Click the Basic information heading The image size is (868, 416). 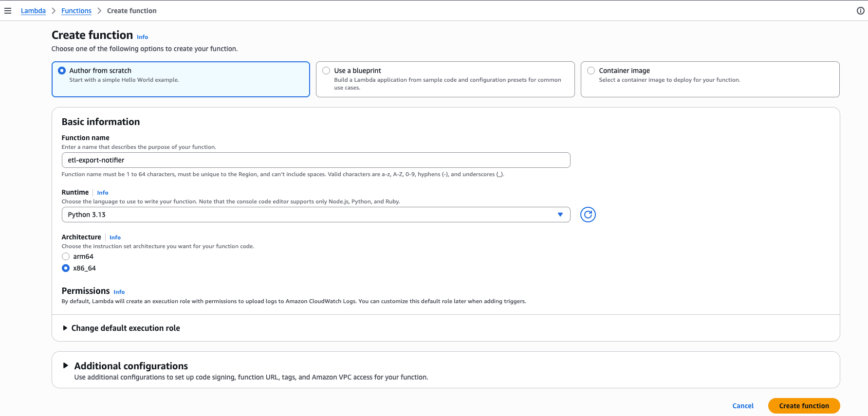click(101, 122)
